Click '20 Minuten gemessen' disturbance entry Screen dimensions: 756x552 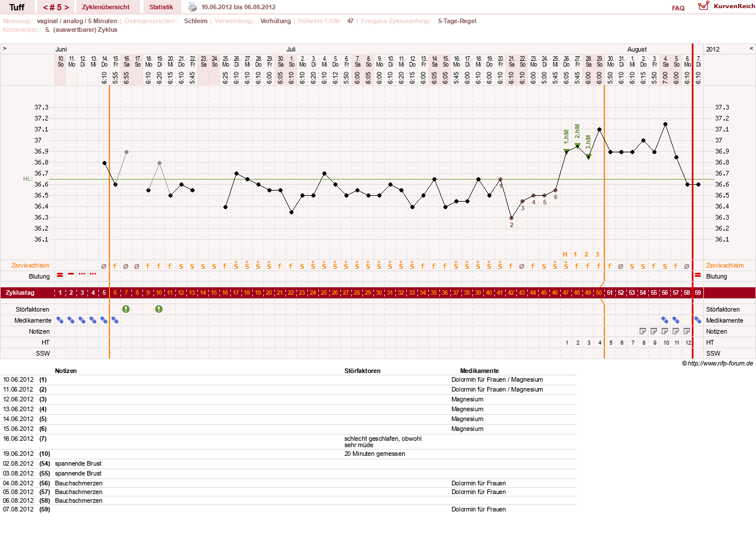(x=375, y=454)
